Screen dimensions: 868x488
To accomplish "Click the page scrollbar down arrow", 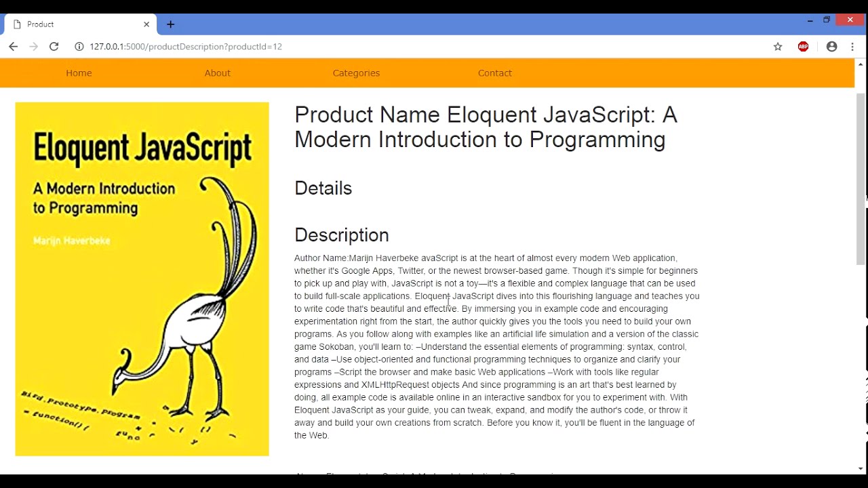I will tap(861, 468).
